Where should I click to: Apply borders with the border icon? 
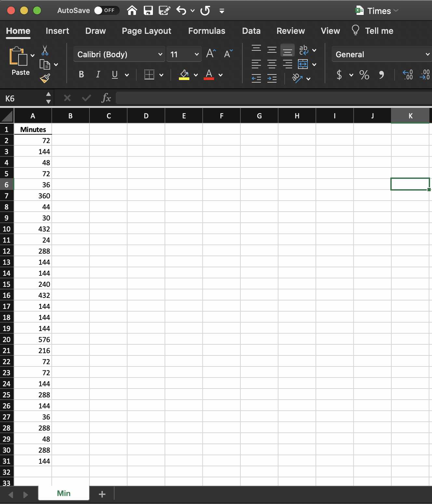[x=149, y=75]
